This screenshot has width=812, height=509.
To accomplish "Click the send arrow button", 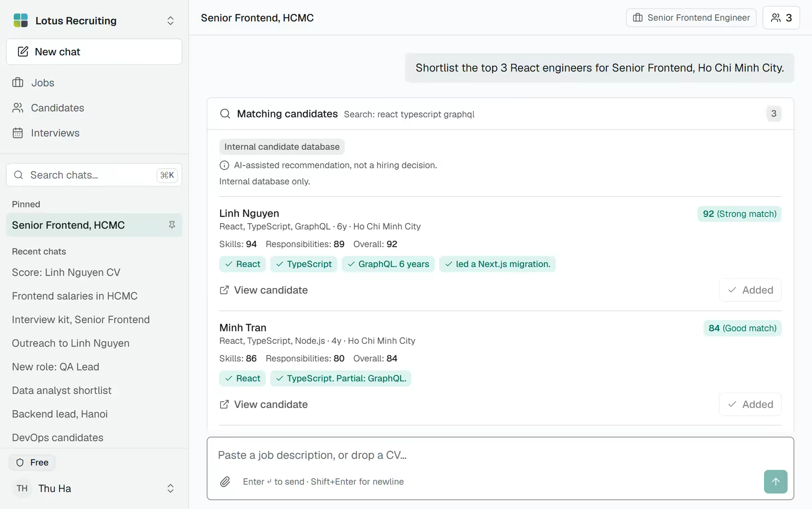I will pos(776,482).
